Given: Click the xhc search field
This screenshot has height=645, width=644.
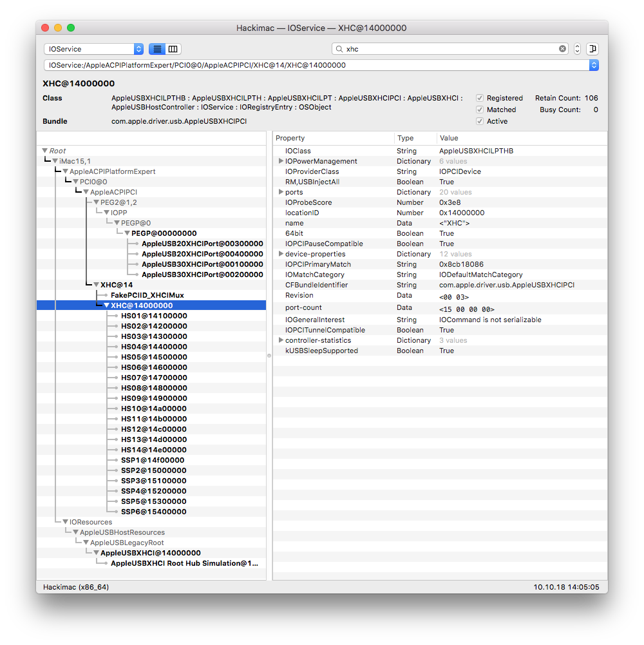Looking at the screenshot, I should [x=450, y=49].
